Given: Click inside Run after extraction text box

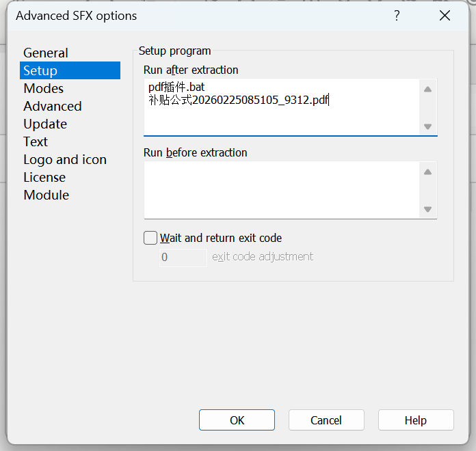Looking at the screenshot, I should point(280,116).
